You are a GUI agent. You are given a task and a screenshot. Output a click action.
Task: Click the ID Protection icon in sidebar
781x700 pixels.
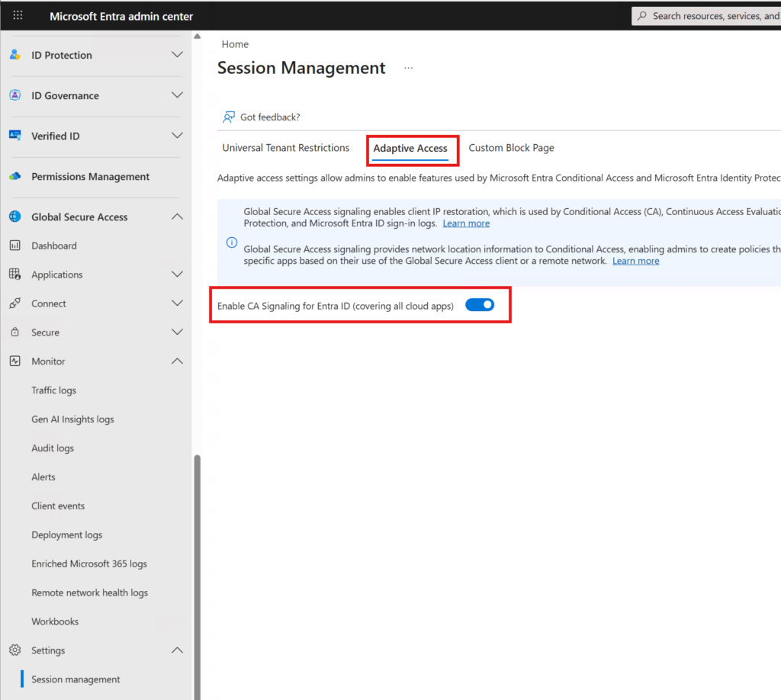coord(14,55)
